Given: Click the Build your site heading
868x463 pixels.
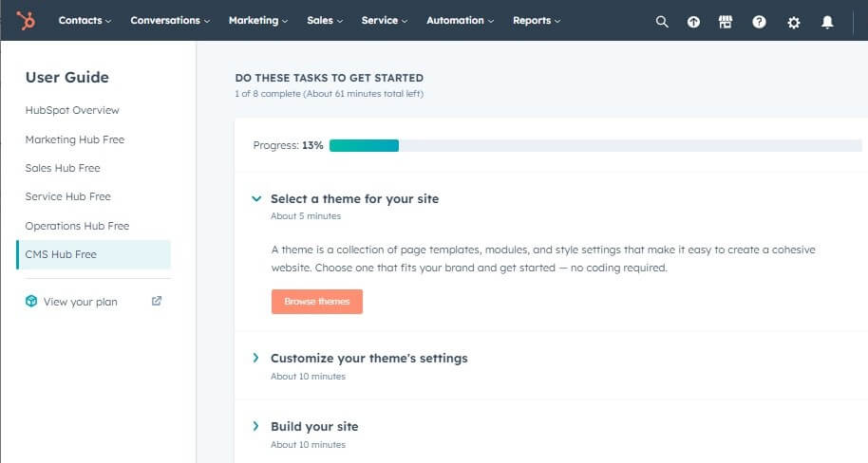Looking at the screenshot, I should [x=314, y=427].
